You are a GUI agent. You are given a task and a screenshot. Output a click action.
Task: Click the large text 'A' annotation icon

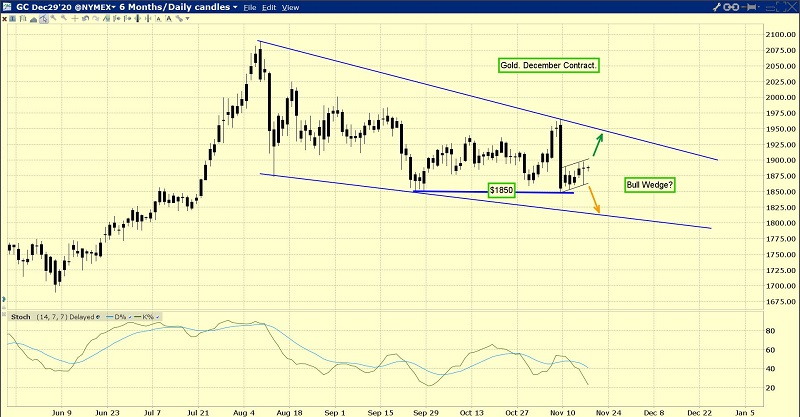point(169,18)
